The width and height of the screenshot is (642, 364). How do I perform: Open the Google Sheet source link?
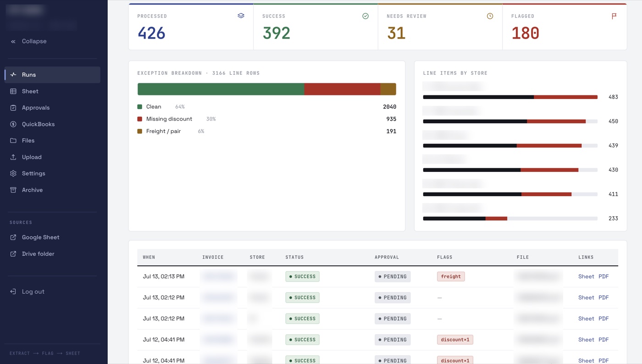(52, 237)
